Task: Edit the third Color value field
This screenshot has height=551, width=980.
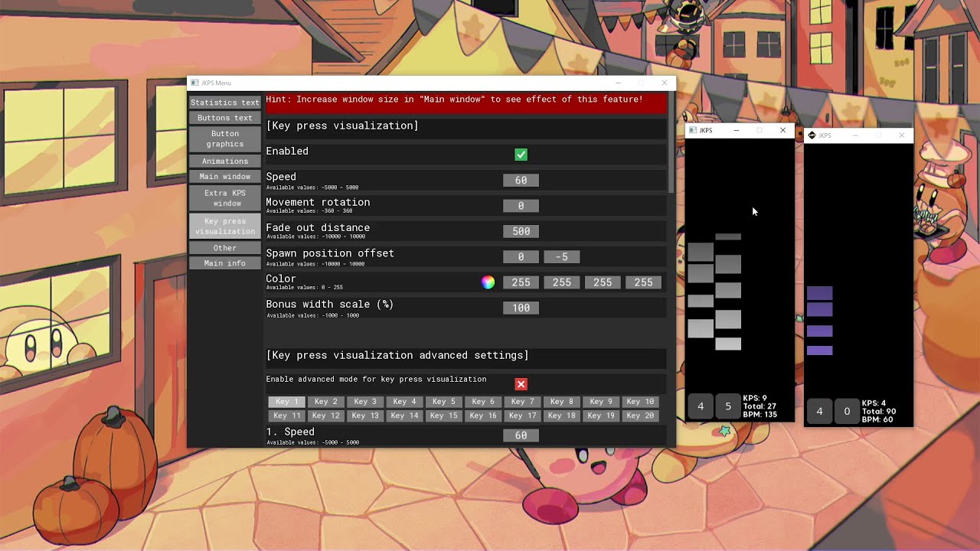Action: tap(603, 282)
